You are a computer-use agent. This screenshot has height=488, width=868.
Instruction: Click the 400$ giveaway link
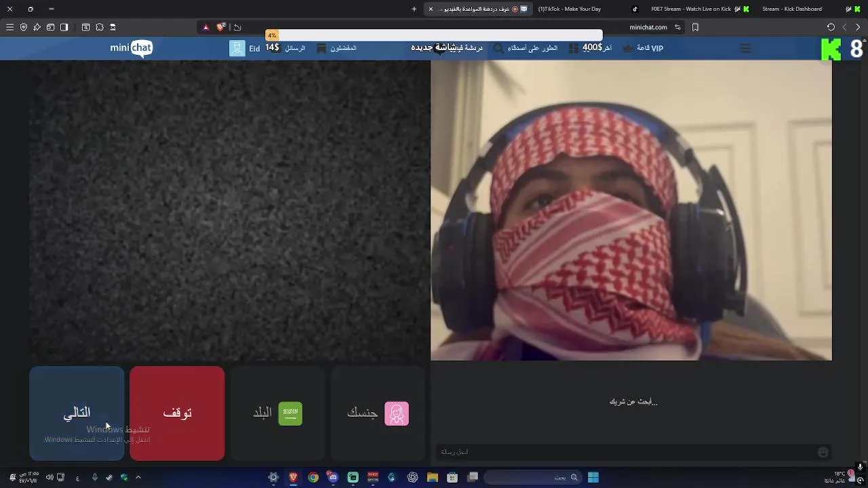[591, 48]
